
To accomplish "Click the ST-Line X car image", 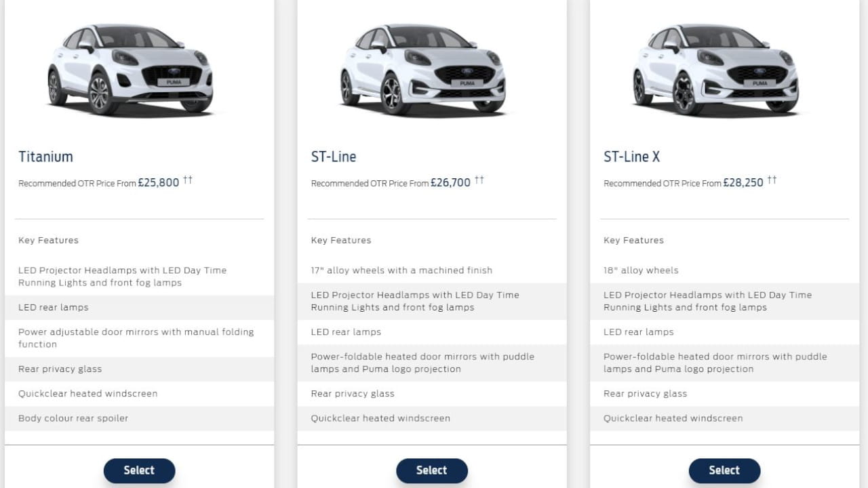I will point(715,69).
